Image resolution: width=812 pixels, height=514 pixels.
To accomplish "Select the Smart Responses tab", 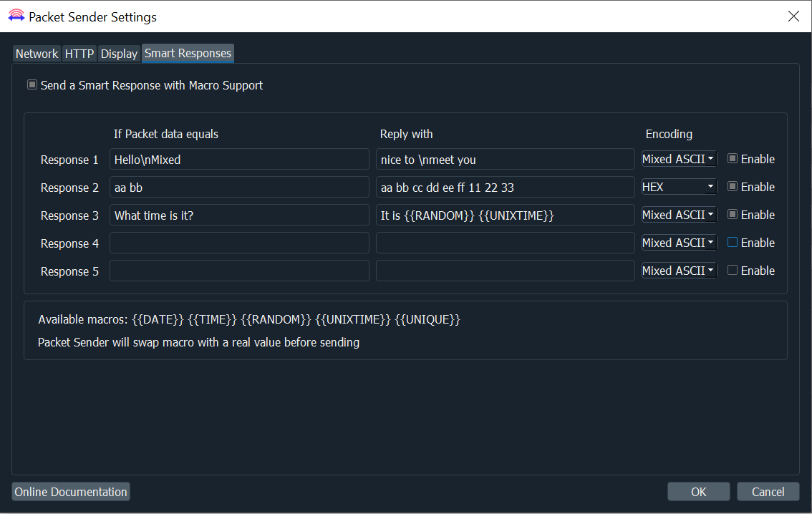I will pos(187,53).
